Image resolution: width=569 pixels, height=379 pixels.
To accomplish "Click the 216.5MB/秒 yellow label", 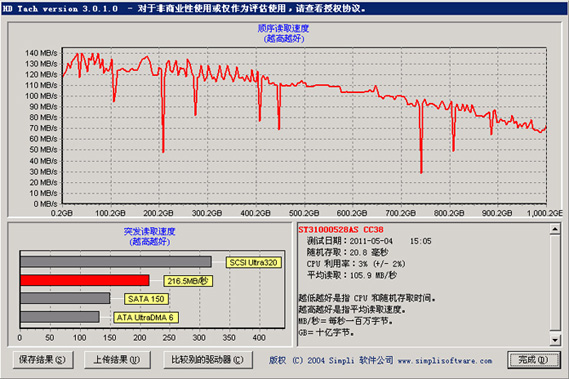I will [188, 281].
